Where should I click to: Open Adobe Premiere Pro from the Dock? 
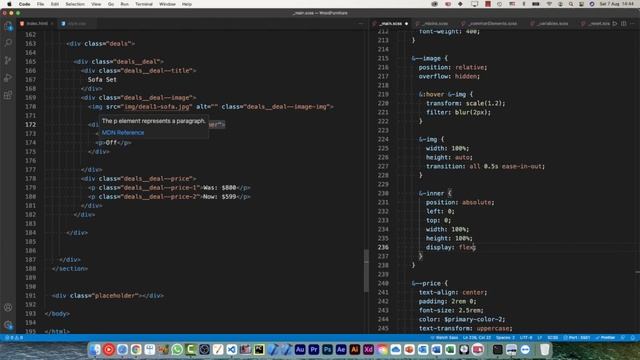click(314, 349)
